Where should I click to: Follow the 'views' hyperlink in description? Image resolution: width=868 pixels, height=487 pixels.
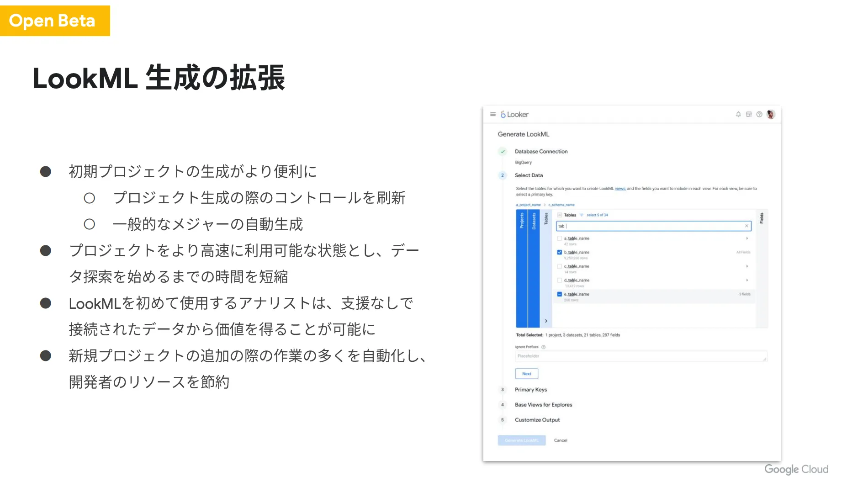tap(620, 189)
